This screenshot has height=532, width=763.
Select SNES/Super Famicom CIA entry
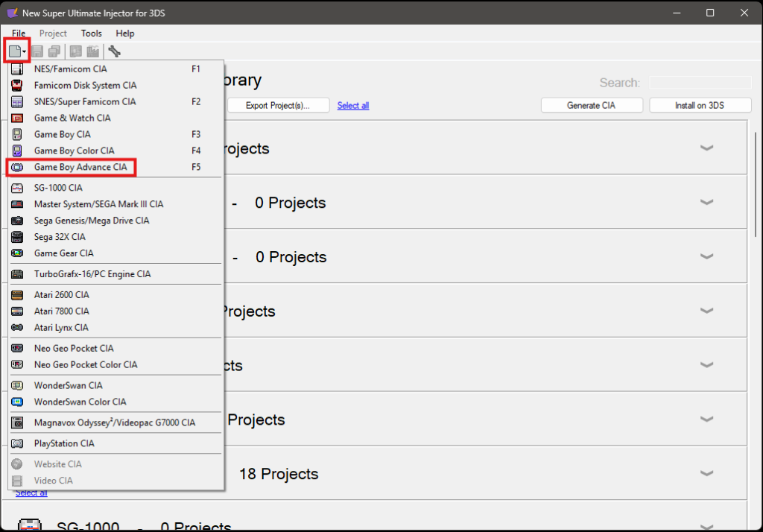[x=115, y=102]
